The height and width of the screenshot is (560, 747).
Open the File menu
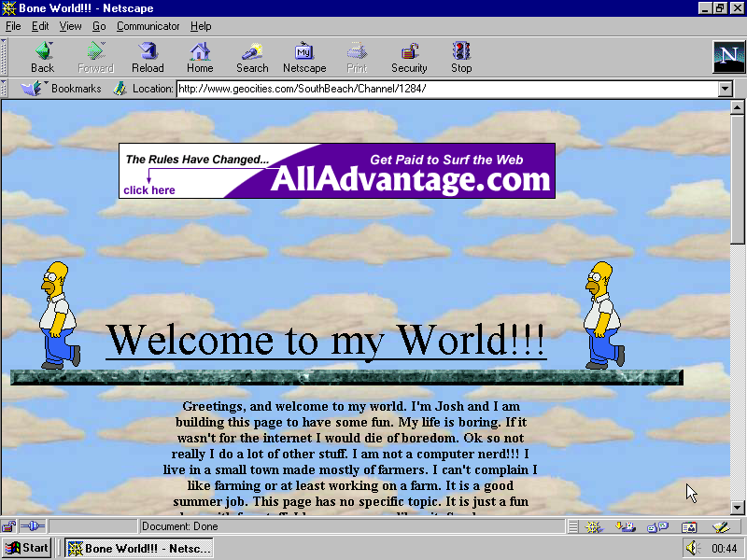click(x=13, y=26)
